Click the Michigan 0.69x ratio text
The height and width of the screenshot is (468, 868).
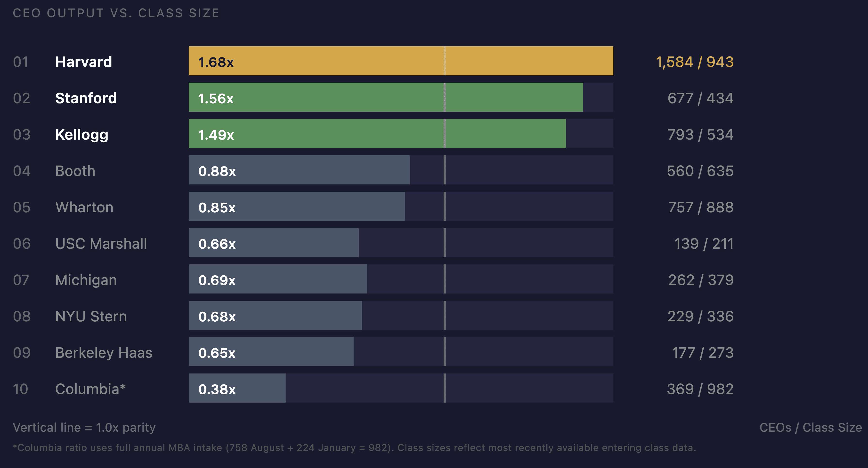pyautogui.click(x=217, y=280)
